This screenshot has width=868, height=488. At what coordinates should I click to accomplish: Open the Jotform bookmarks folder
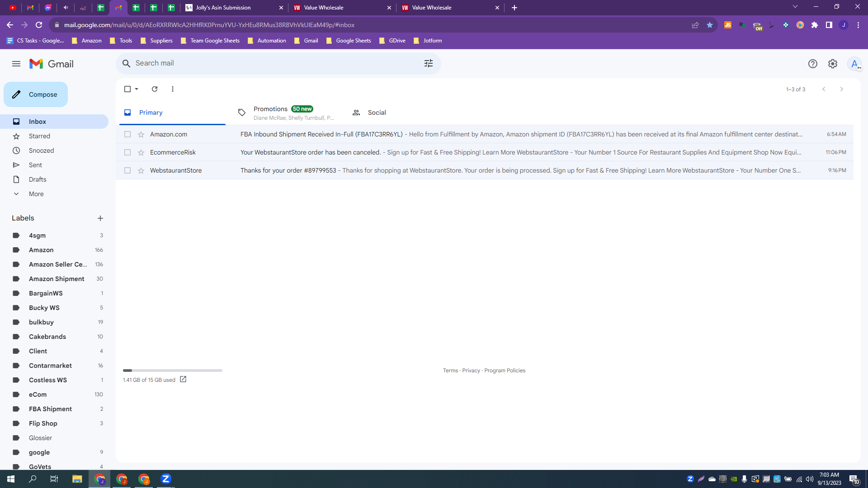(428, 41)
